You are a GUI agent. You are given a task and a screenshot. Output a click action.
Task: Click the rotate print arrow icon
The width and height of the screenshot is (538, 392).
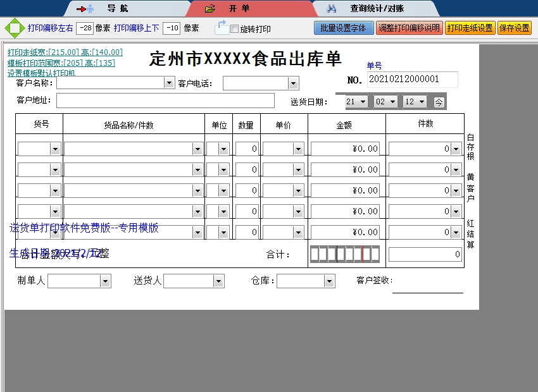(x=221, y=27)
